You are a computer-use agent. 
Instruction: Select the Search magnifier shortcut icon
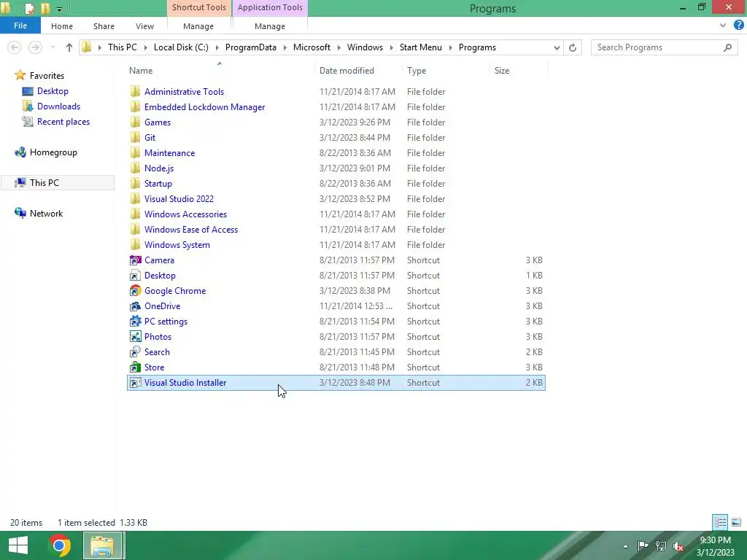(x=135, y=352)
